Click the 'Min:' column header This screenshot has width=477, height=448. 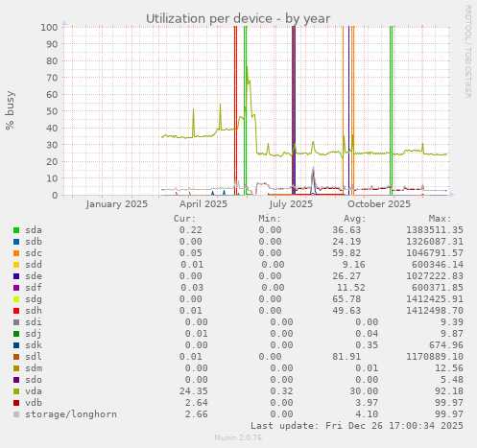(x=270, y=219)
